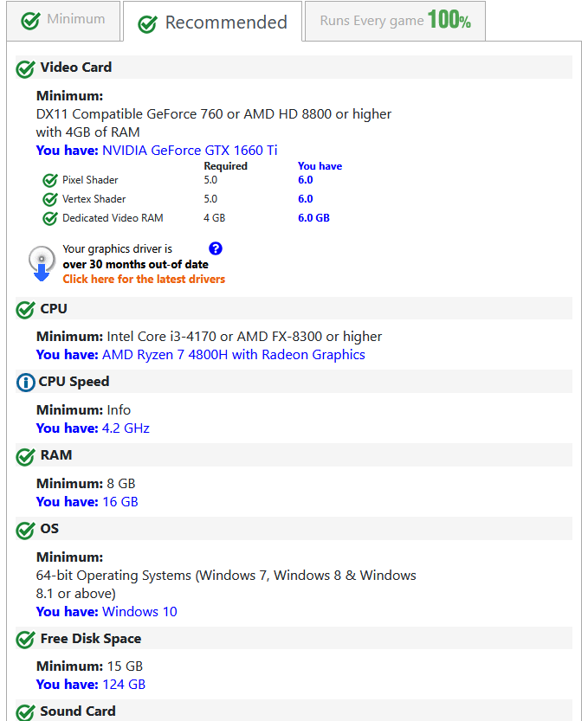Click the checkmark icon on Minimum tab

30,21
